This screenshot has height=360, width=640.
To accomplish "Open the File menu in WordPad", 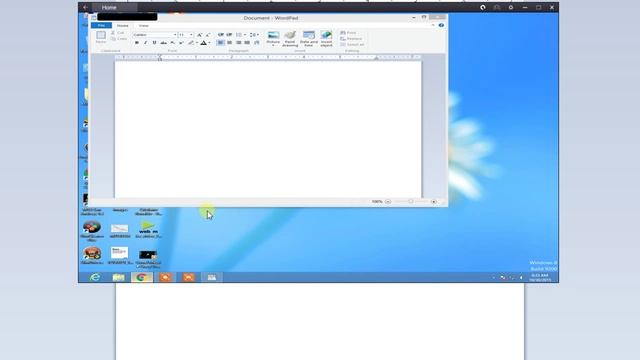I will coord(101,26).
